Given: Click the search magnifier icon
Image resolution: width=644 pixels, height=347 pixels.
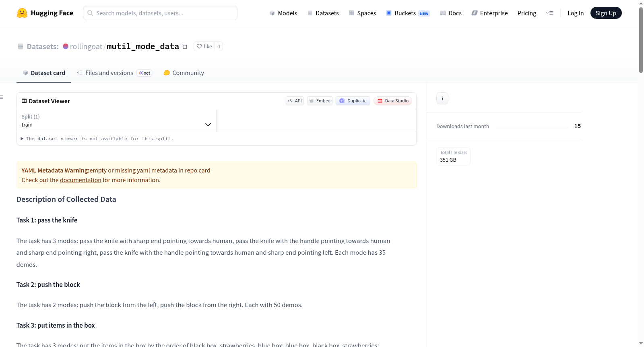Looking at the screenshot, I should [x=90, y=13].
